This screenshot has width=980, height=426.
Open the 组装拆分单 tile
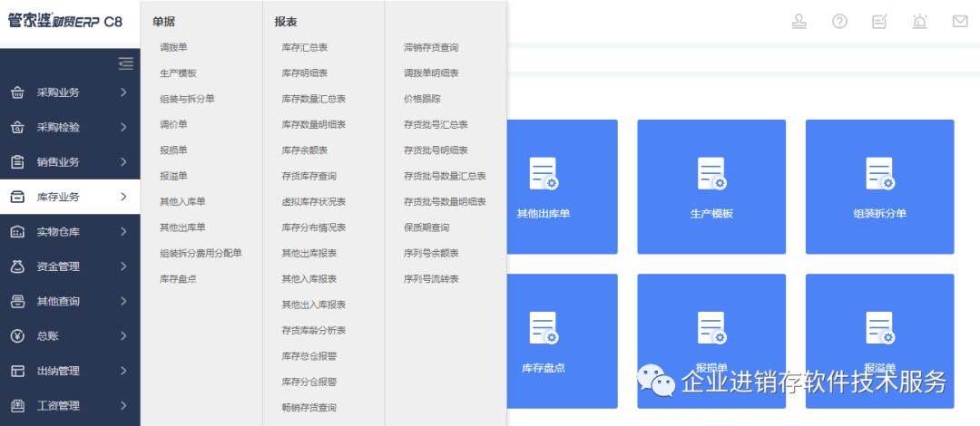click(879, 187)
